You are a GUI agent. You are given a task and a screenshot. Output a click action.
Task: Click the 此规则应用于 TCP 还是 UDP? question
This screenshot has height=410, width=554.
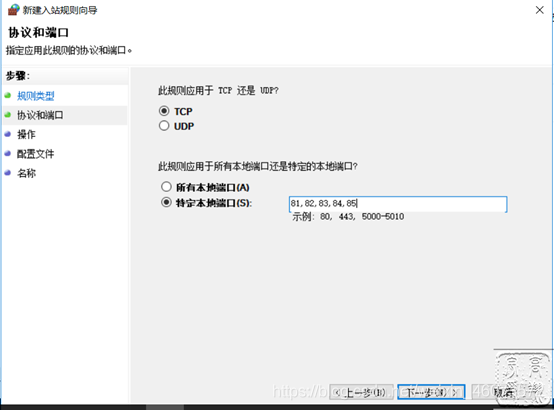[x=218, y=90]
